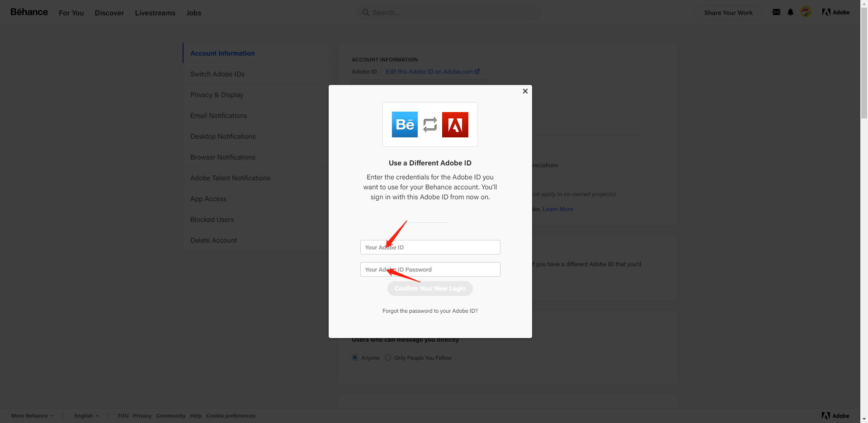
Task: Focus the Your Adobe ID field
Action: click(x=430, y=247)
